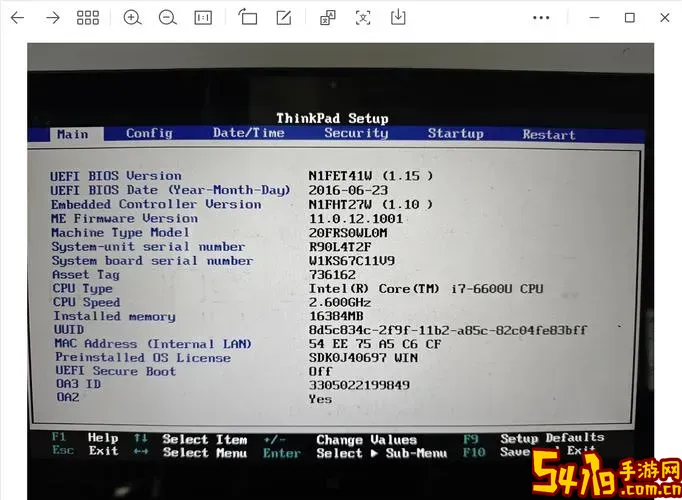The height and width of the screenshot is (500, 682).
Task: Click the Installed memory label
Action: point(114,317)
